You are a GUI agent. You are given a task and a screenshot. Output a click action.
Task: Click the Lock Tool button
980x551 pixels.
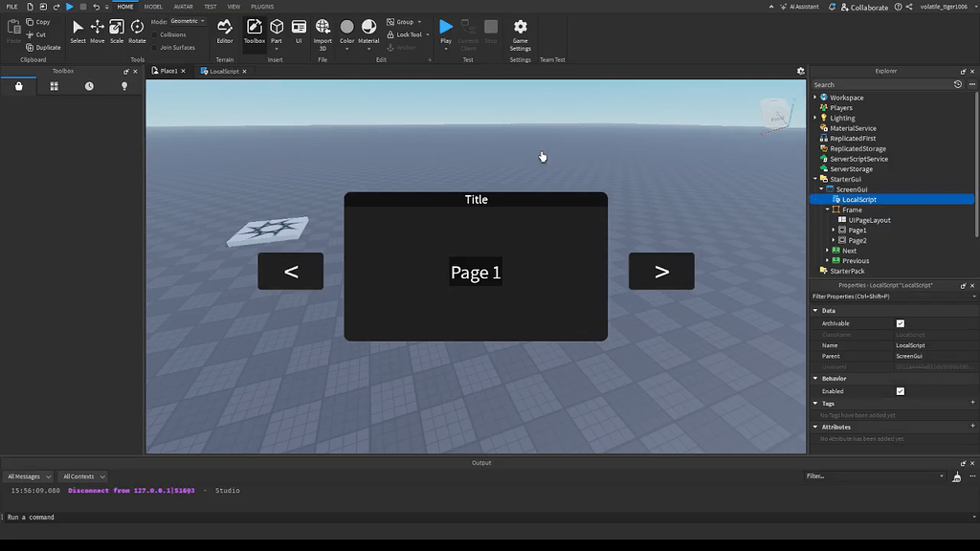408,35
